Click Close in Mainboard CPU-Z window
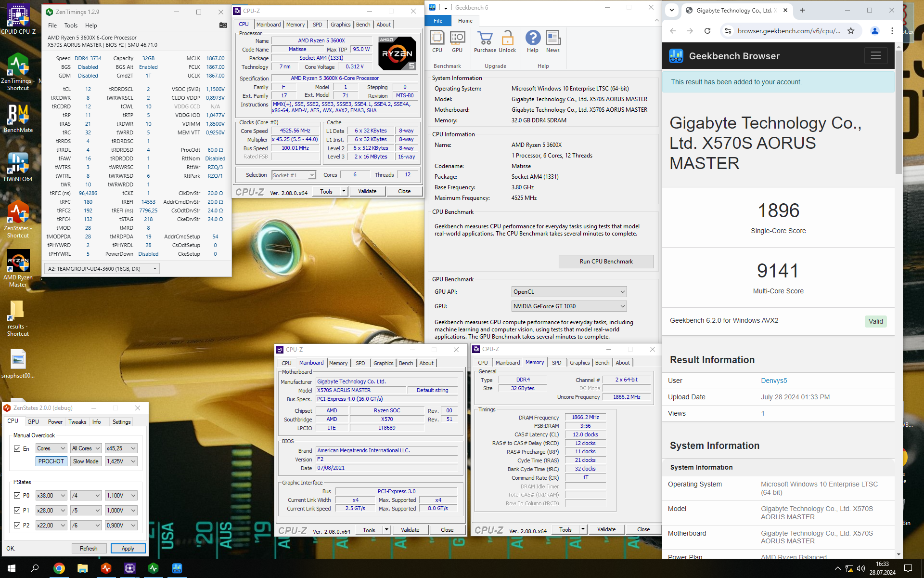 [447, 530]
